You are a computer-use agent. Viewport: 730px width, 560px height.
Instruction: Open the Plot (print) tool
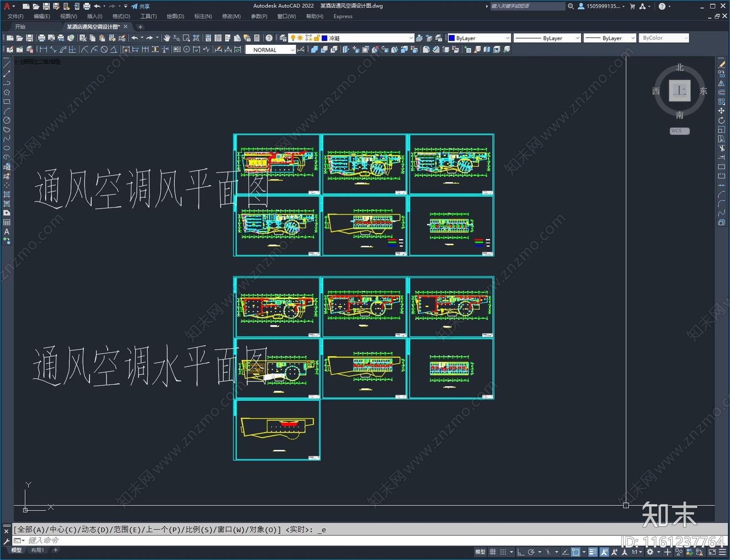pyautogui.click(x=42, y=37)
